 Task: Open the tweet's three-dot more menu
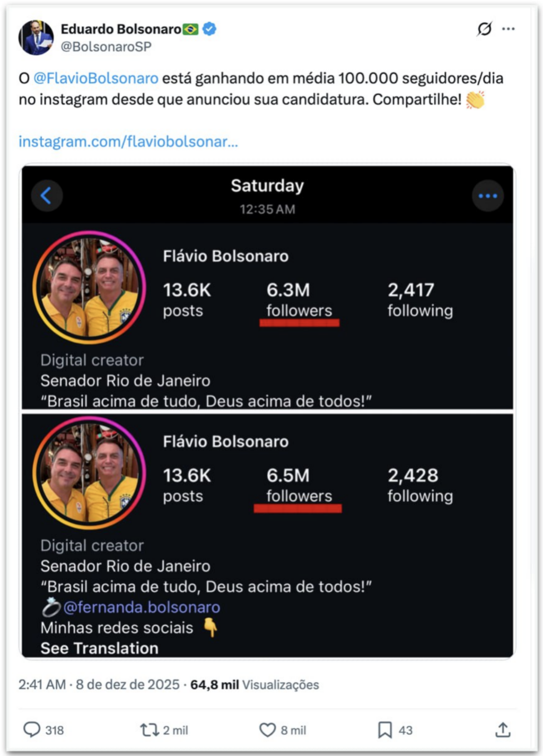[508, 29]
